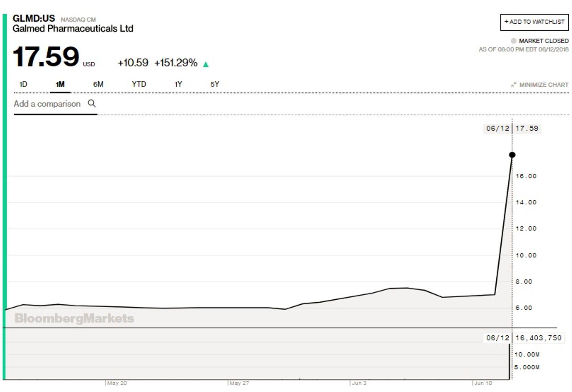Select the 6M time range tab

pyautogui.click(x=98, y=84)
